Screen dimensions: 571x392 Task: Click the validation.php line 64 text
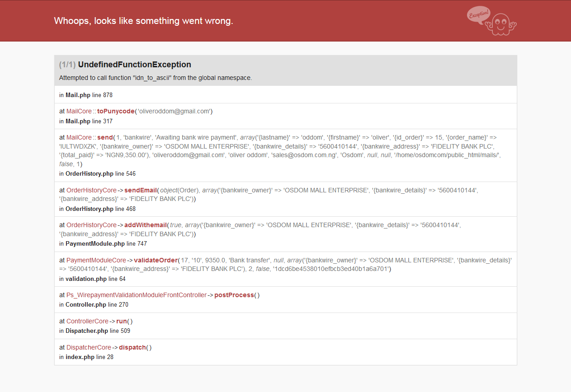tap(92, 279)
